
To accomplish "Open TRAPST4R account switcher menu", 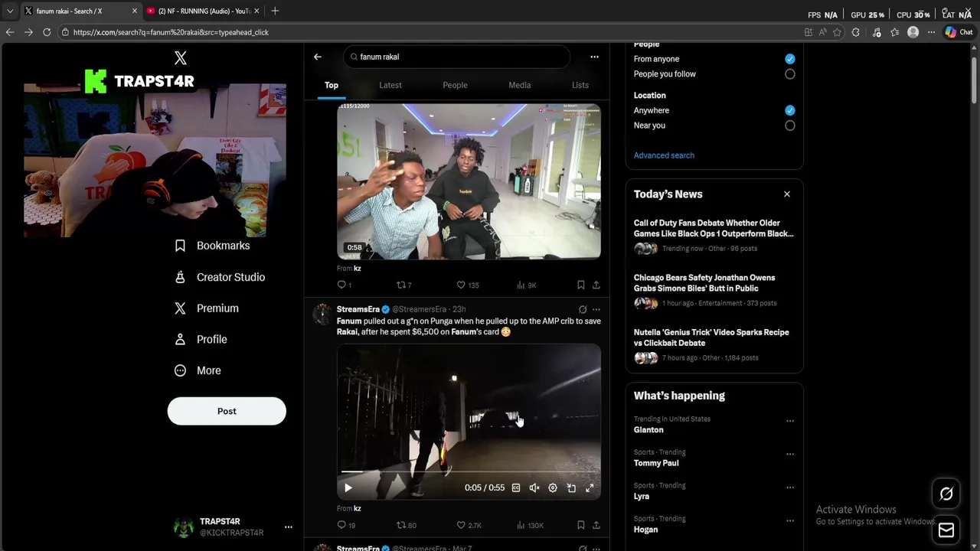I will (289, 527).
